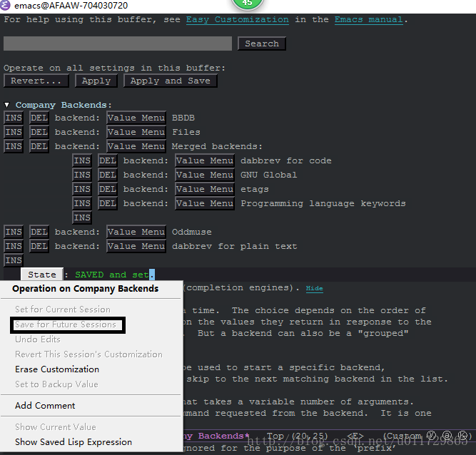This screenshot has height=455, width=476.
Task: Choose Save for Future Sessions menu item
Action: 66,324
